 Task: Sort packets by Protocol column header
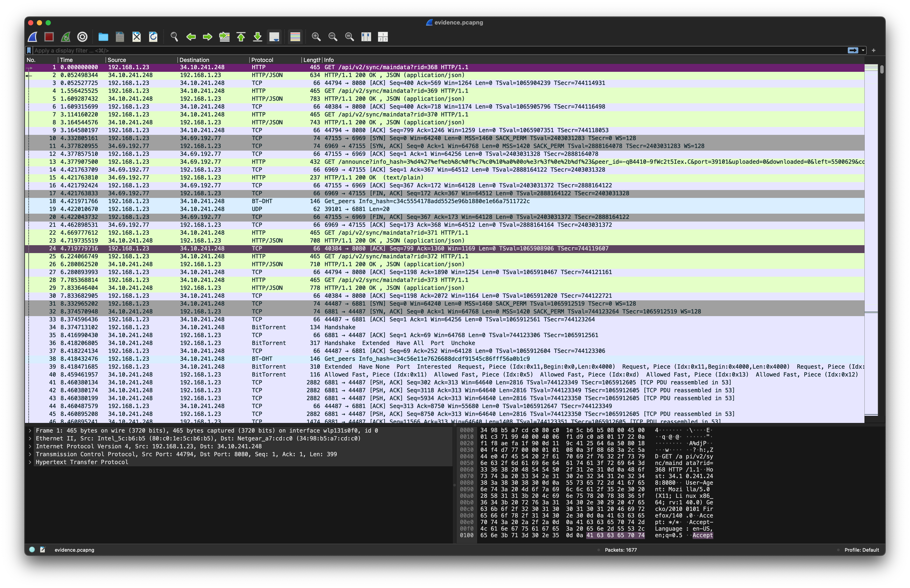click(x=262, y=60)
